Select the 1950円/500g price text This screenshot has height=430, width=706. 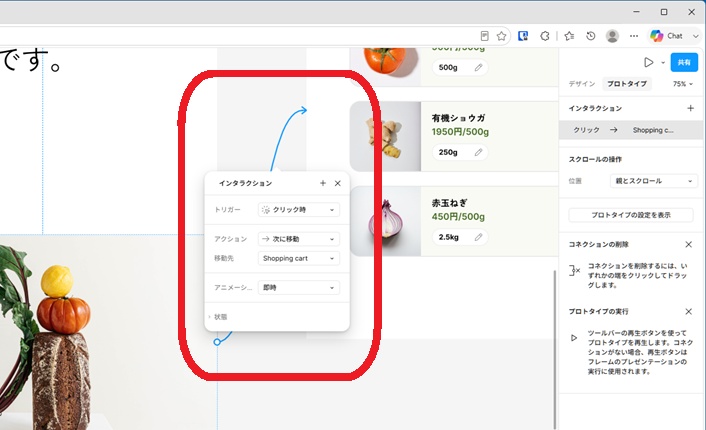pyautogui.click(x=460, y=132)
